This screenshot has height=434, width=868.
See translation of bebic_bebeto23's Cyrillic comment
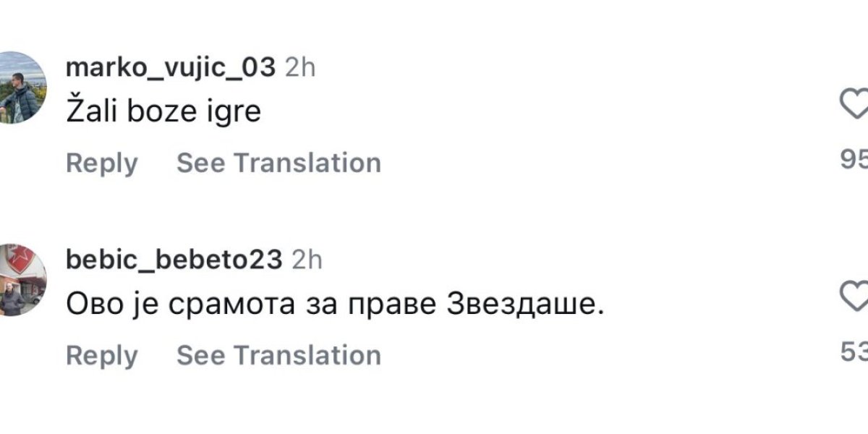(278, 355)
